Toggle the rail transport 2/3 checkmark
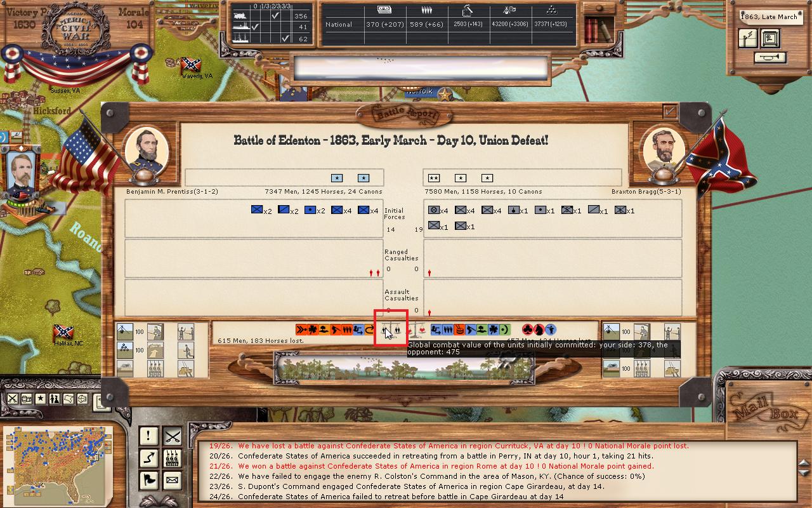The width and height of the screenshot is (812, 508). click(x=275, y=16)
